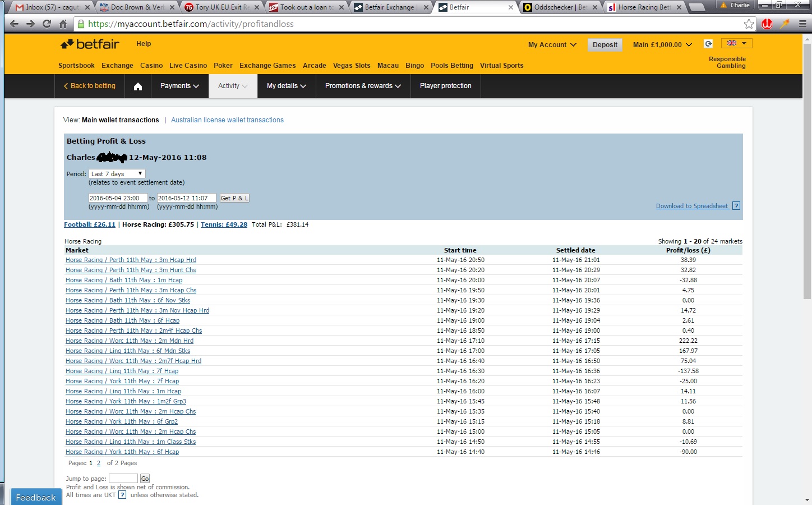812x505 pixels.
Task: Open York 11th May 6f Hcap market
Action: [x=122, y=452]
